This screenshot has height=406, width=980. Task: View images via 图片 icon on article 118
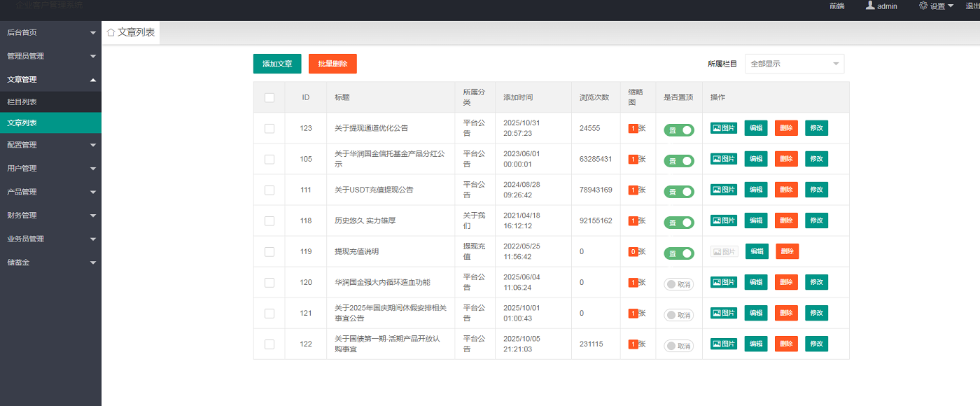722,220
